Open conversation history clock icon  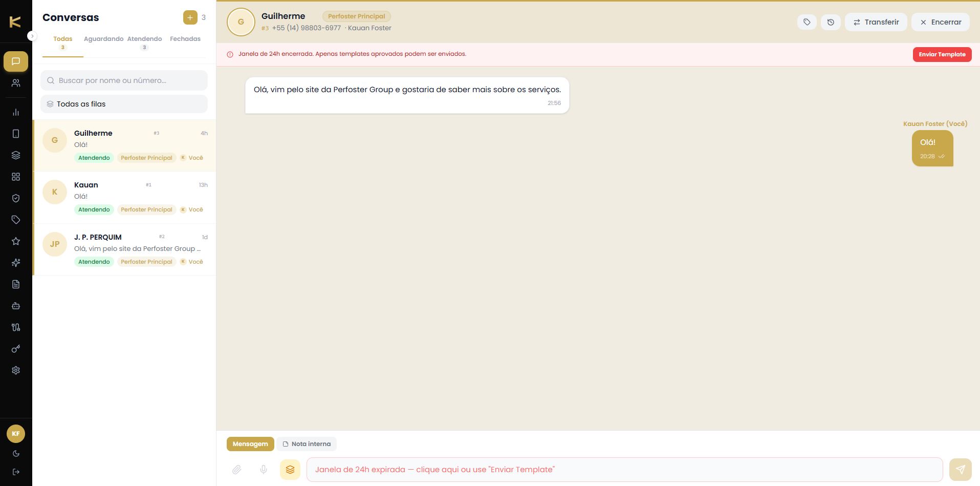[x=831, y=22]
